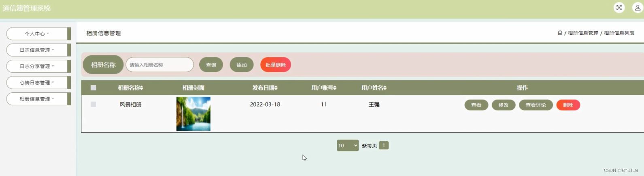
Task: Click the date cell 2022-03-18
Action: [265, 105]
